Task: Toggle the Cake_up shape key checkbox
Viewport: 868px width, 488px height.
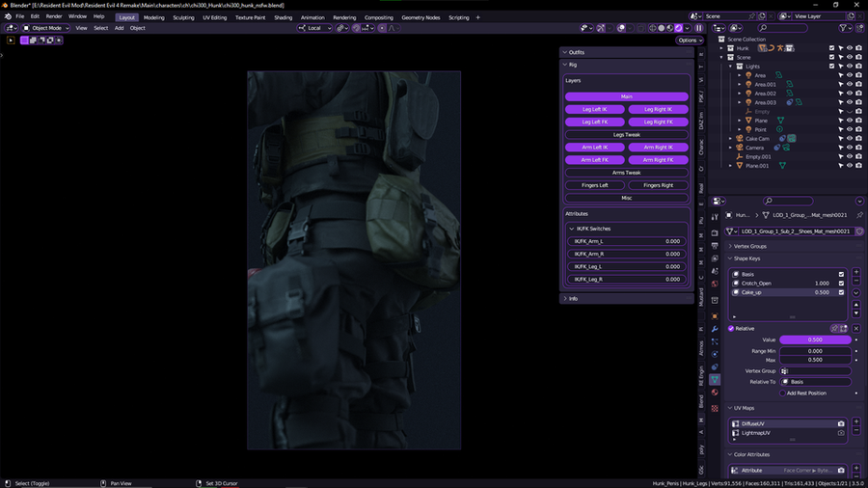Action: click(x=841, y=292)
